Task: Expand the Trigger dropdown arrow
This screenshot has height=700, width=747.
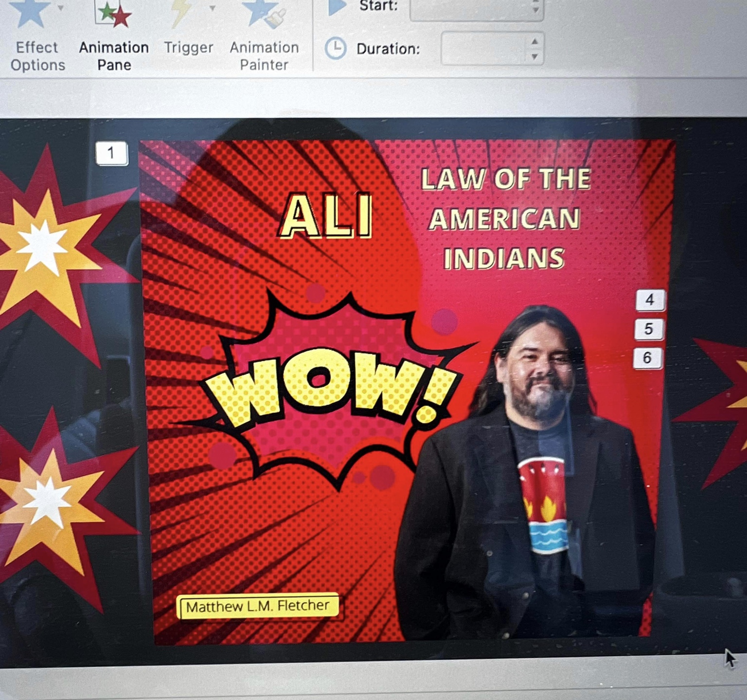Action: tap(212, 8)
